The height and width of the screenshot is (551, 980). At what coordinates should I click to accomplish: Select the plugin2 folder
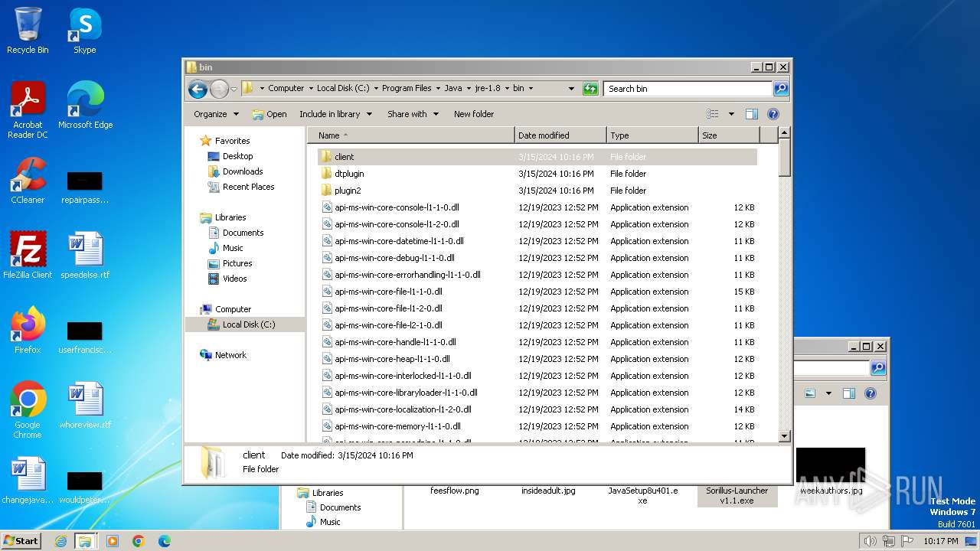348,191
